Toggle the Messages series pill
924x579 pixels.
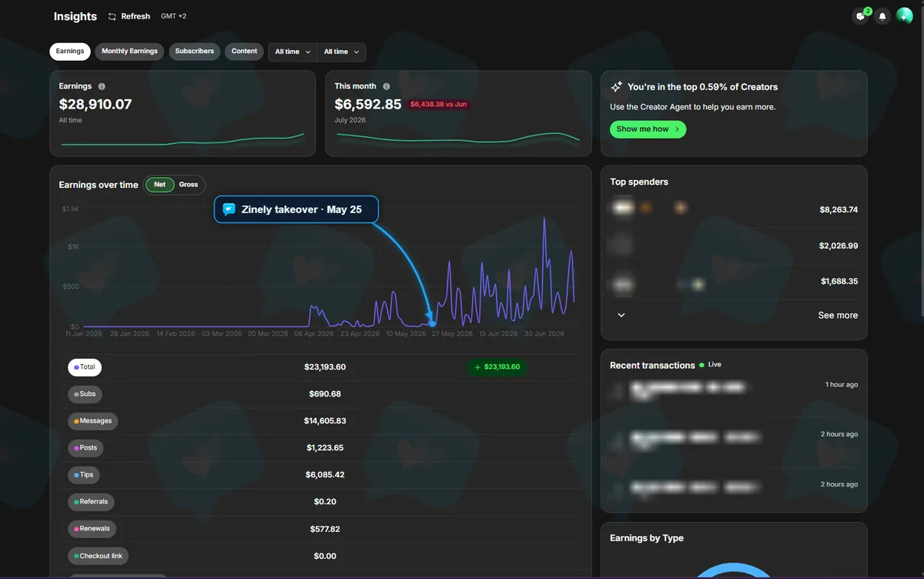tap(93, 421)
